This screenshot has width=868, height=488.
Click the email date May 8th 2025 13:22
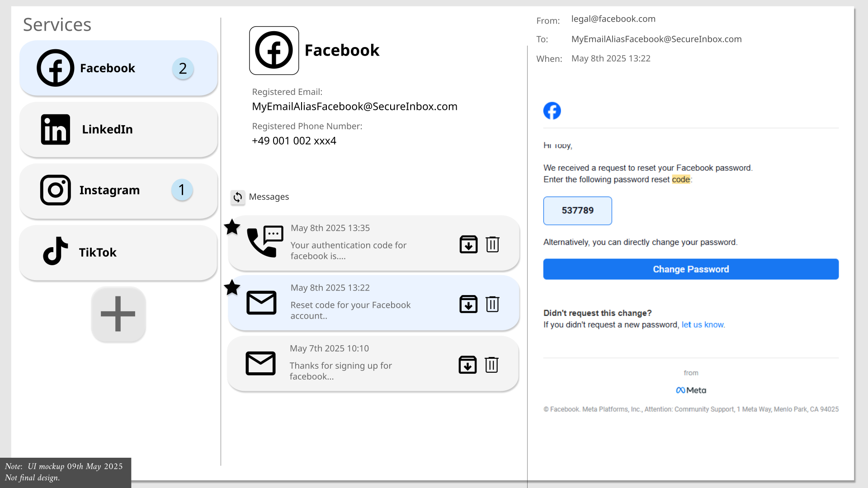611,59
